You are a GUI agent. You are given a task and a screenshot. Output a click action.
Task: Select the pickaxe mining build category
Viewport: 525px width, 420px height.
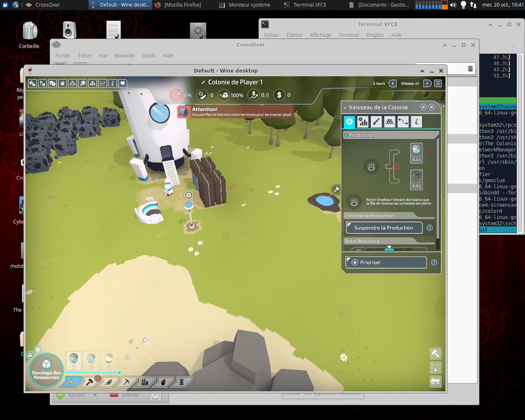[x=127, y=382]
